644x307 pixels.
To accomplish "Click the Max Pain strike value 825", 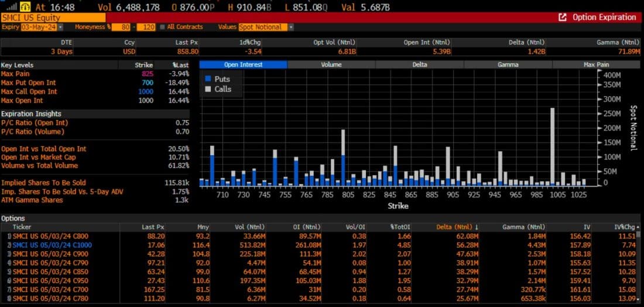I will click(147, 74).
